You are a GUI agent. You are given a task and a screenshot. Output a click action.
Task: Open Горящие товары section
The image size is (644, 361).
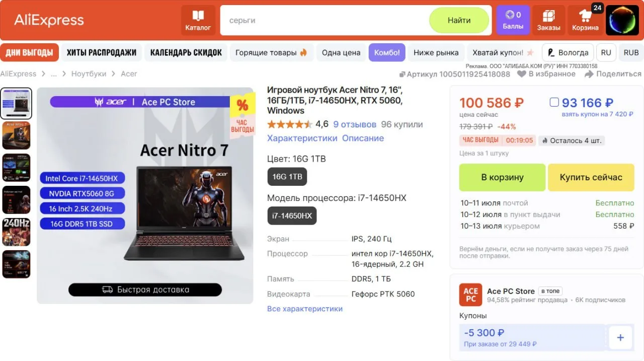pos(271,52)
